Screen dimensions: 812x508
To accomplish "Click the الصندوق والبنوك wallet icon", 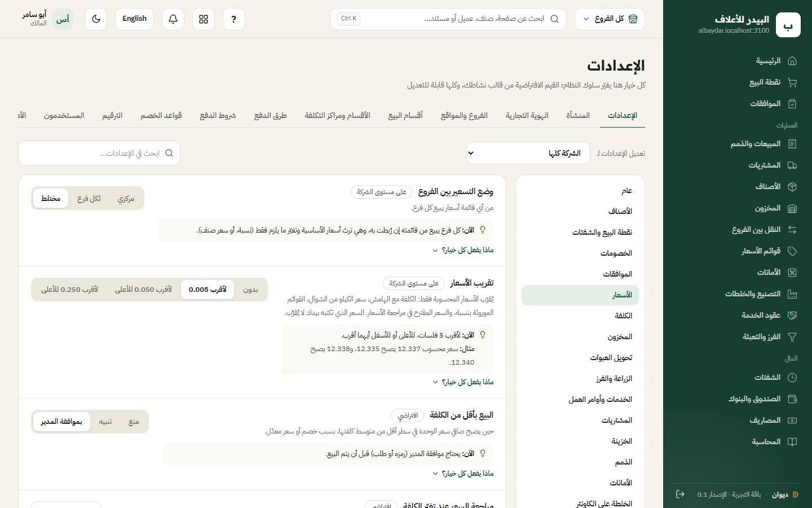I will tap(792, 399).
